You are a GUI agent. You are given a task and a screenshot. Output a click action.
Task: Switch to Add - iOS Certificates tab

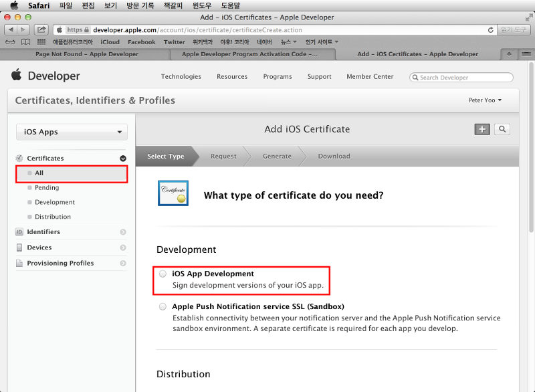417,54
